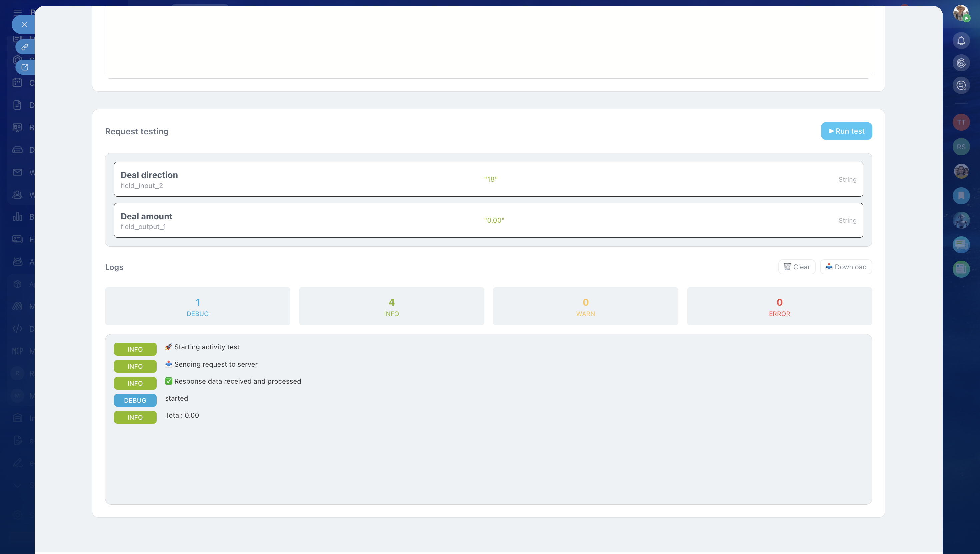Close the side slider panel
This screenshot has height=554, width=980.
pos(24,25)
